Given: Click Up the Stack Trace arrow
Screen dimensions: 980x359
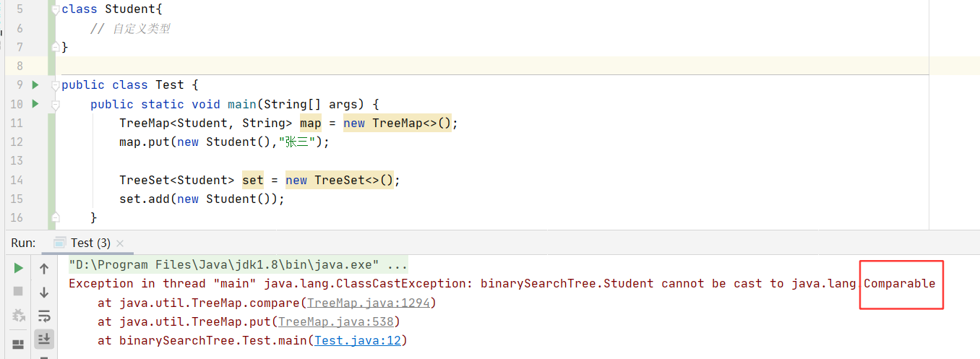Looking at the screenshot, I should tap(44, 269).
